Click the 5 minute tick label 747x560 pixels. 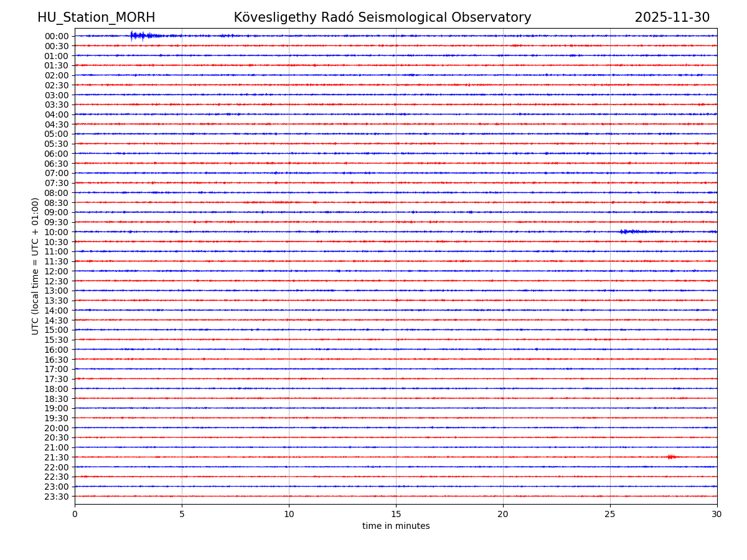182,515
